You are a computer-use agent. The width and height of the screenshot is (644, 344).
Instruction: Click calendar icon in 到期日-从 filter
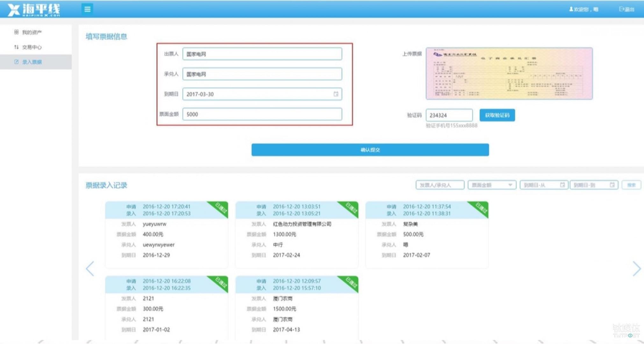[x=562, y=185]
